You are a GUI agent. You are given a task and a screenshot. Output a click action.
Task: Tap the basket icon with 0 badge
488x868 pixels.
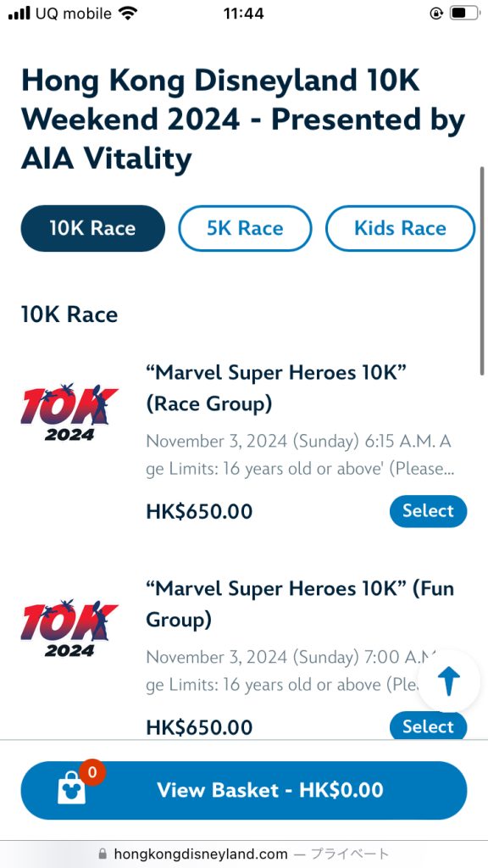pos(70,790)
